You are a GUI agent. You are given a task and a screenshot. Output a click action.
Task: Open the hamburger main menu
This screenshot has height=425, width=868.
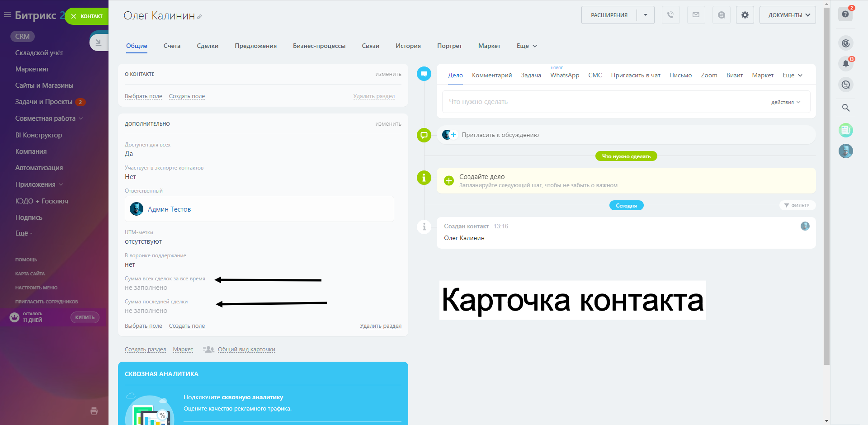7,15
